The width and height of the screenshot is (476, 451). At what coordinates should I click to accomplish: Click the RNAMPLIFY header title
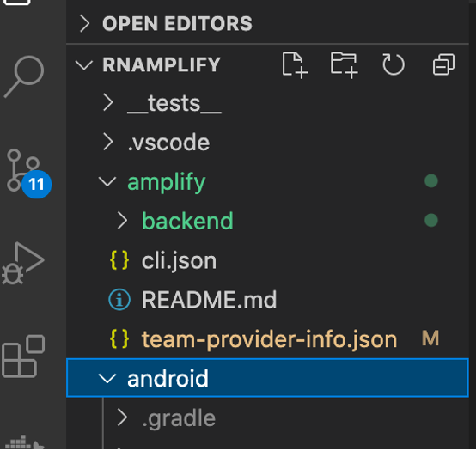pos(162,64)
